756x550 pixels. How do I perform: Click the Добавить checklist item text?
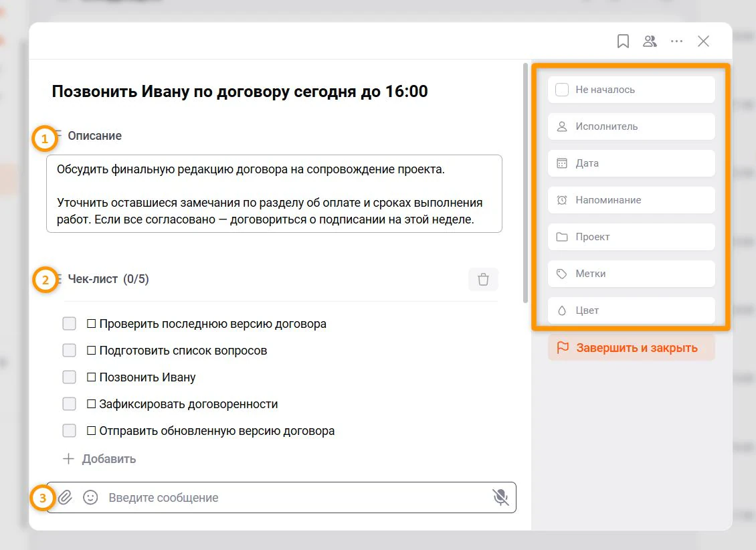109,459
